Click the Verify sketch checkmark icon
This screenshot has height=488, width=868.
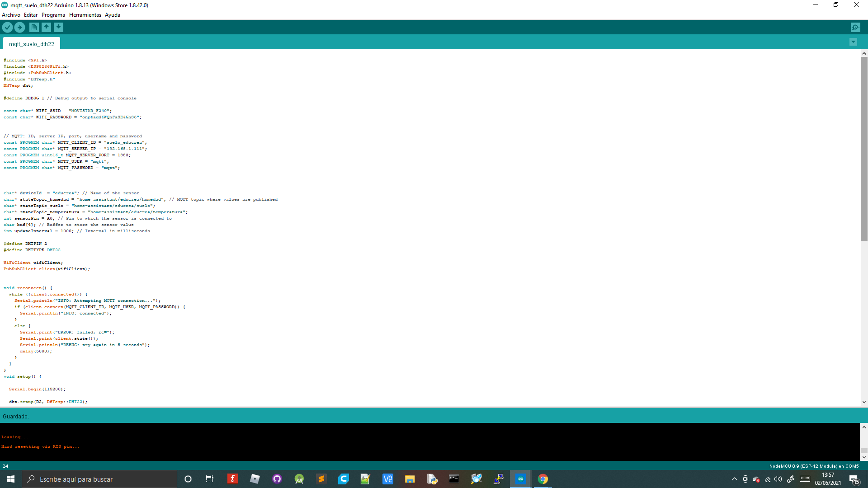[7, 28]
